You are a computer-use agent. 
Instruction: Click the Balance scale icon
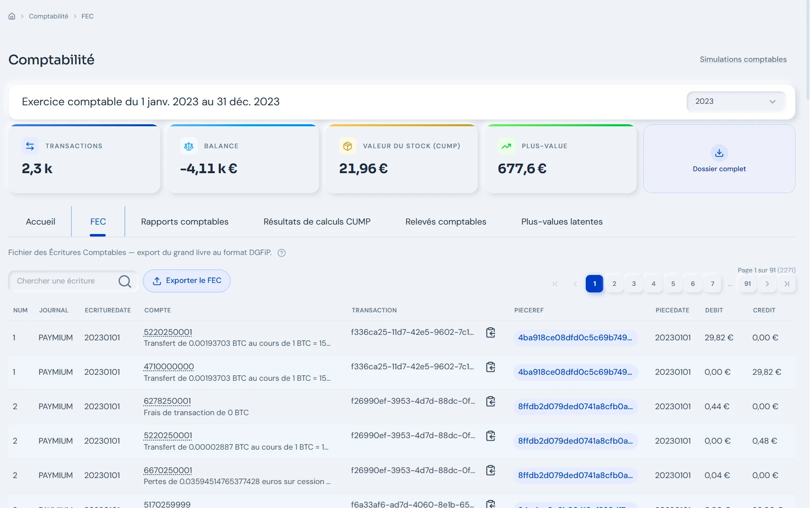189,146
